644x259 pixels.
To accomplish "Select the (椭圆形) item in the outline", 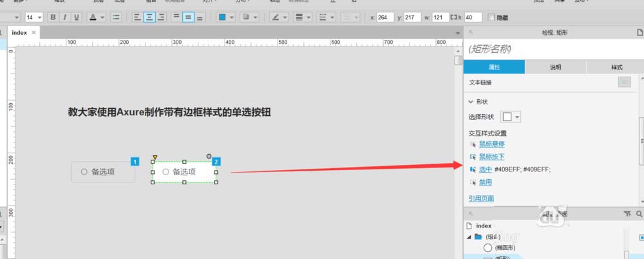I will [505, 247].
